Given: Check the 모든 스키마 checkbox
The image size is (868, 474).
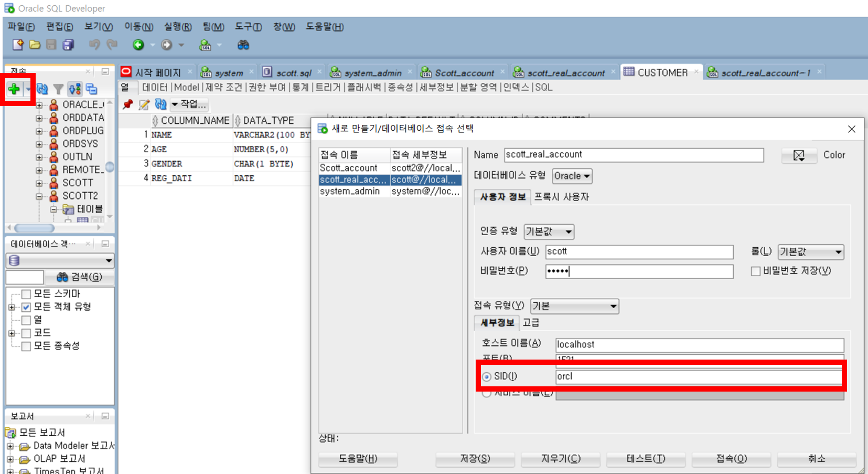Looking at the screenshot, I should click(26, 294).
